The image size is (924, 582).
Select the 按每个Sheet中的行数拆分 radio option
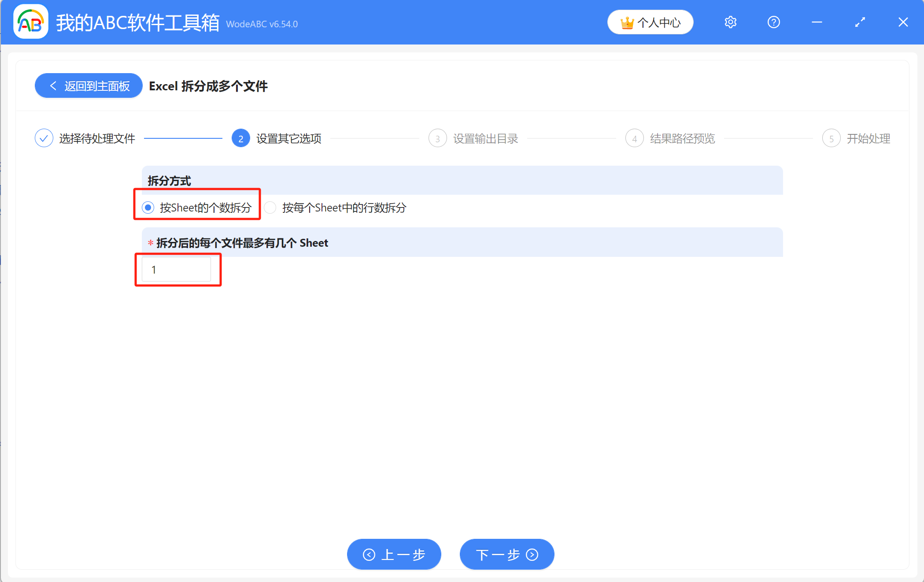270,207
